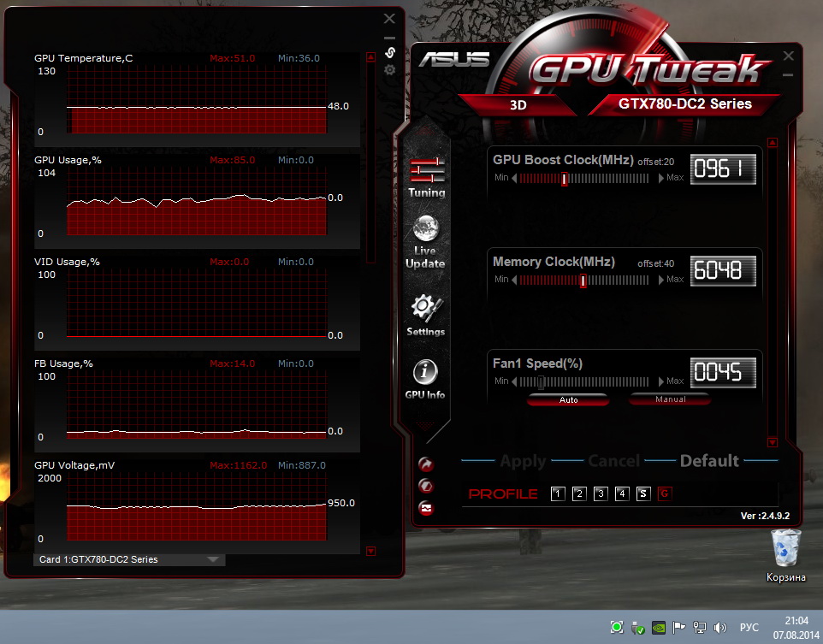Click GPU Tweak tuning panel scroll down arrow

tap(772, 442)
